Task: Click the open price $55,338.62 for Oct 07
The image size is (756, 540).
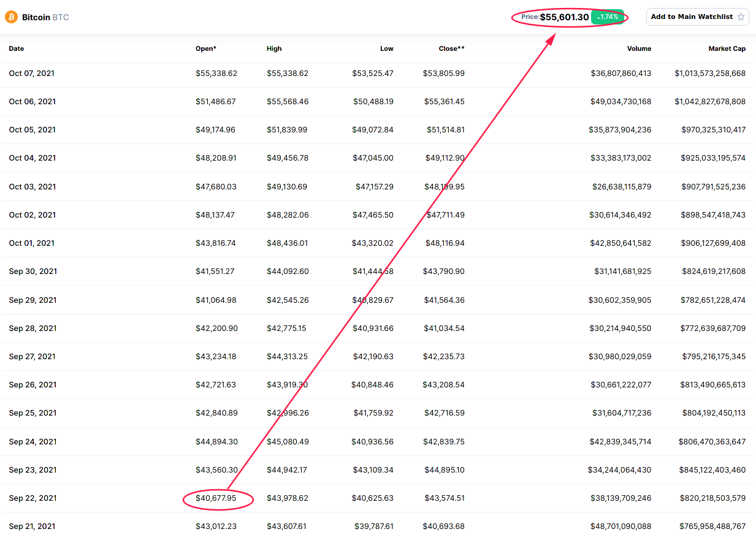Action: [216, 73]
